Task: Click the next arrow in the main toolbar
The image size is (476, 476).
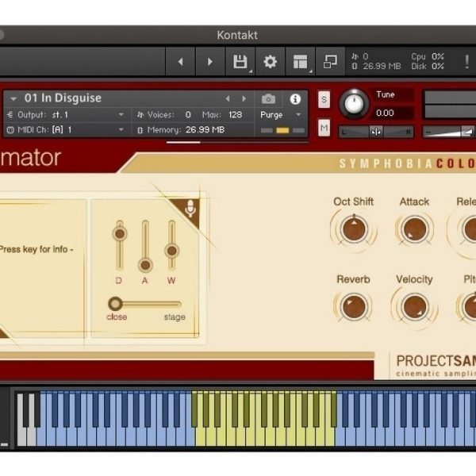Action: 210,62
